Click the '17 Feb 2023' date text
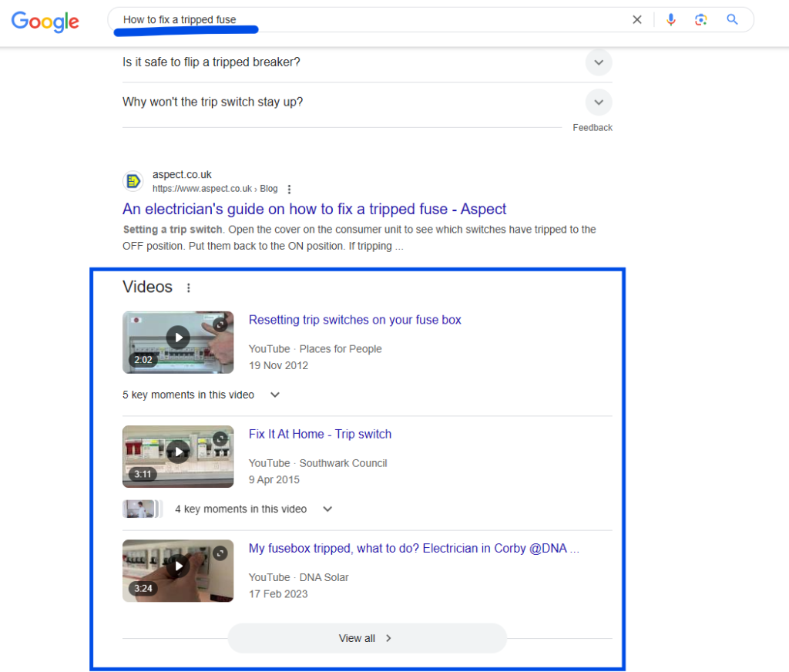 coord(278,594)
